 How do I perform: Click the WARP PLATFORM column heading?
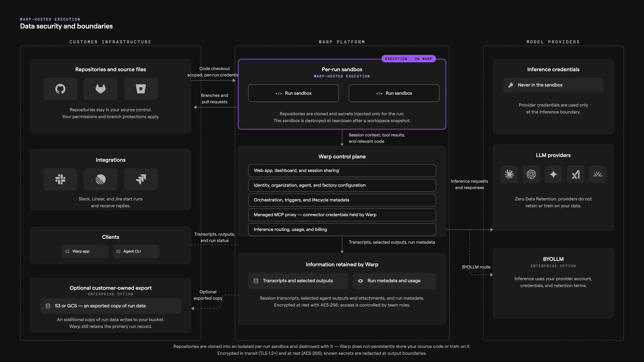click(342, 42)
